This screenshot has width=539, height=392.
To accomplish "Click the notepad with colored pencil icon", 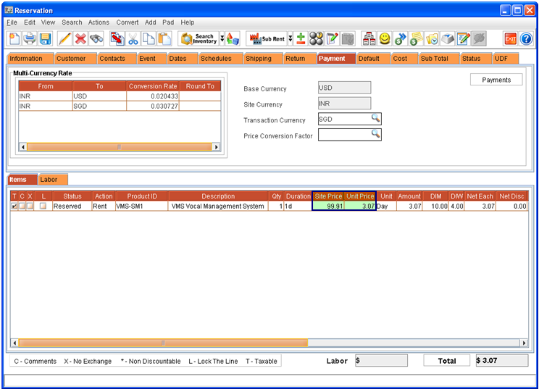I will coord(463,39).
